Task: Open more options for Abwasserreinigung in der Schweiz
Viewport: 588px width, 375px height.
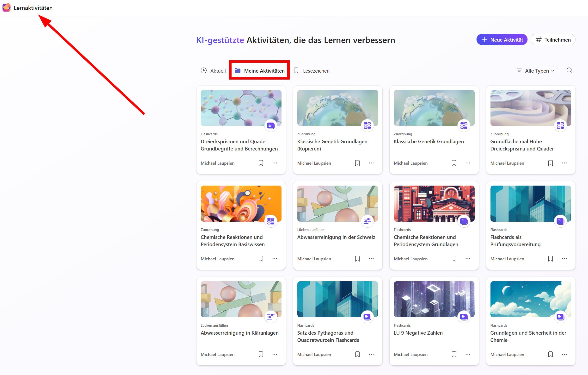Action: coord(371,258)
